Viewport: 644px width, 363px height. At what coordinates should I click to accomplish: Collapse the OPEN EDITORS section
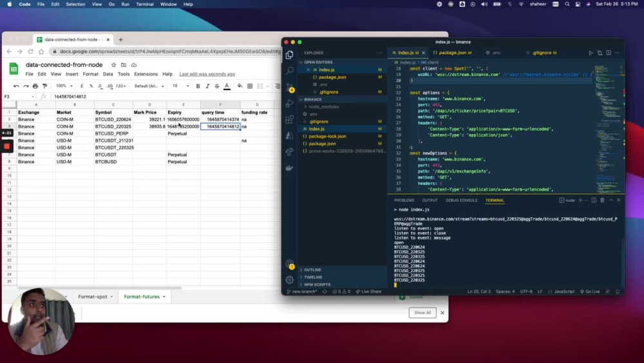pos(318,62)
